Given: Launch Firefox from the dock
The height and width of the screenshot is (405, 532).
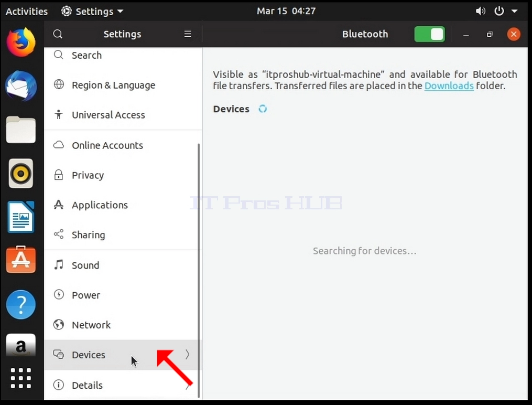Looking at the screenshot, I should [20, 42].
